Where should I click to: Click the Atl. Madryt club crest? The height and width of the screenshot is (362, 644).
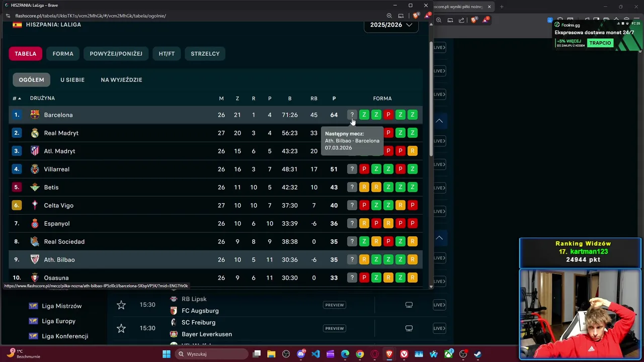tap(35, 151)
